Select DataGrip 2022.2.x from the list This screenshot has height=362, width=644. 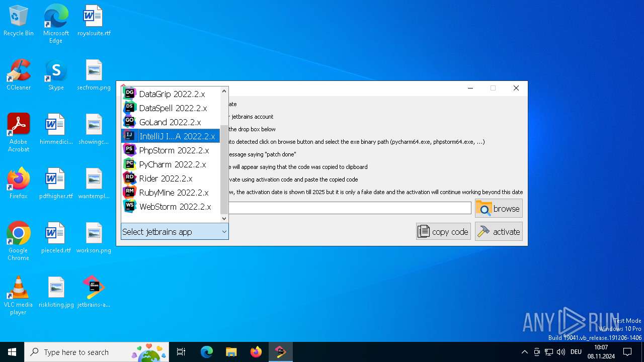click(171, 94)
